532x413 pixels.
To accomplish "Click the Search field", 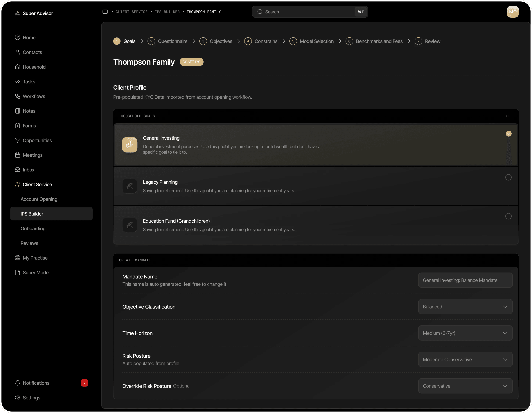I will (310, 12).
